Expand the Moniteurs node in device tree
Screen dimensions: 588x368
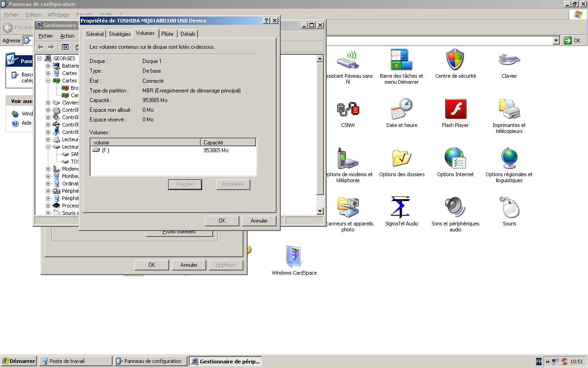(48, 176)
